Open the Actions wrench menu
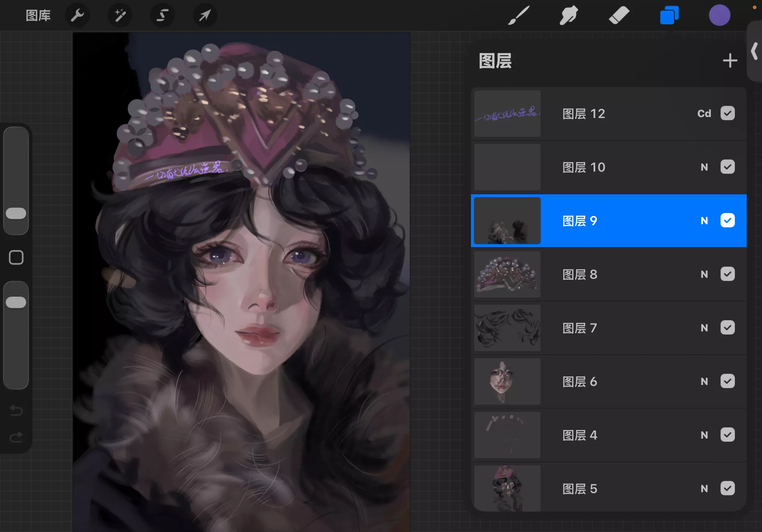The height and width of the screenshot is (532, 762). (x=77, y=15)
